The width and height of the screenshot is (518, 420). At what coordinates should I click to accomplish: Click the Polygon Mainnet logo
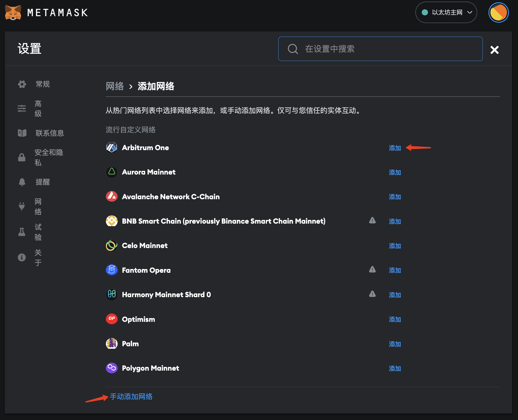[112, 368]
